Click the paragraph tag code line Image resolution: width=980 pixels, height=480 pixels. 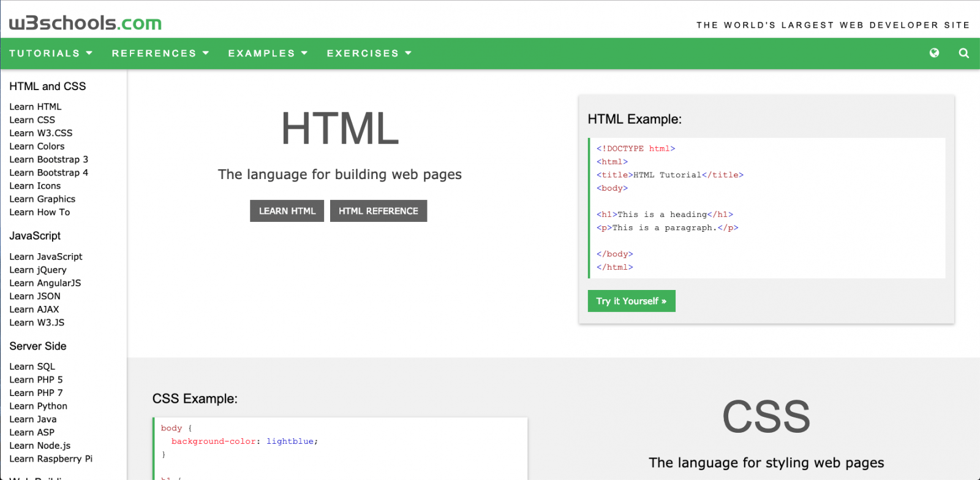point(668,227)
